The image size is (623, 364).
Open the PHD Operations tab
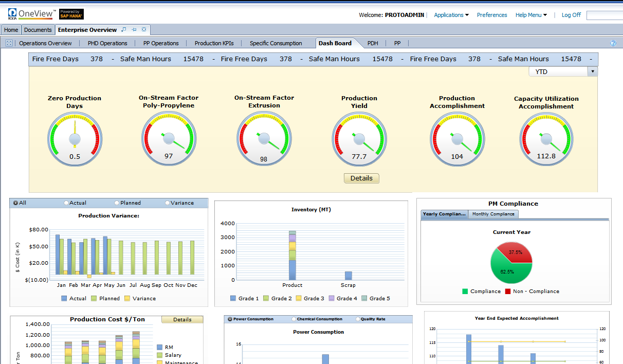coord(107,43)
